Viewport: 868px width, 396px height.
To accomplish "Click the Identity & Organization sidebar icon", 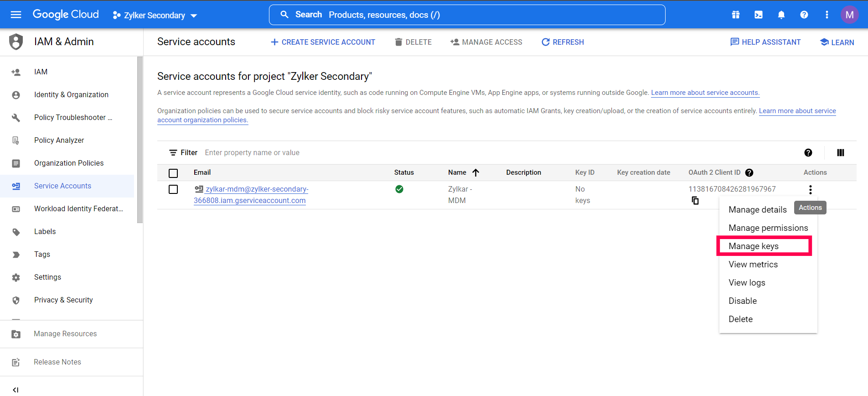I will [16, 95].
